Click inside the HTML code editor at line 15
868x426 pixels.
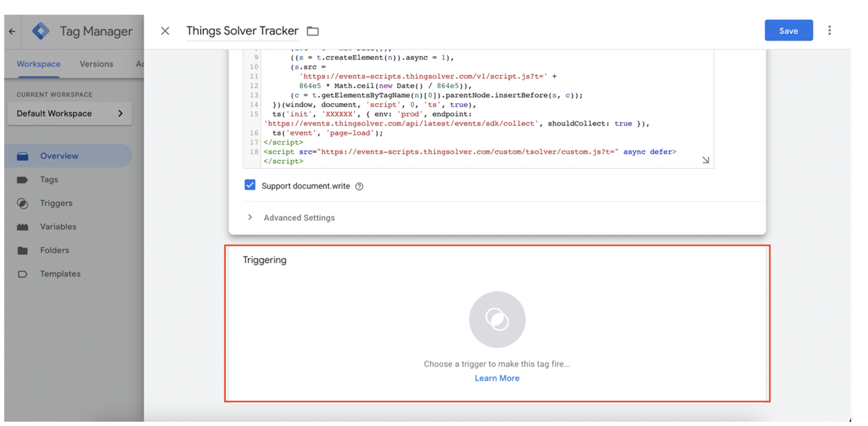[456, 119]
